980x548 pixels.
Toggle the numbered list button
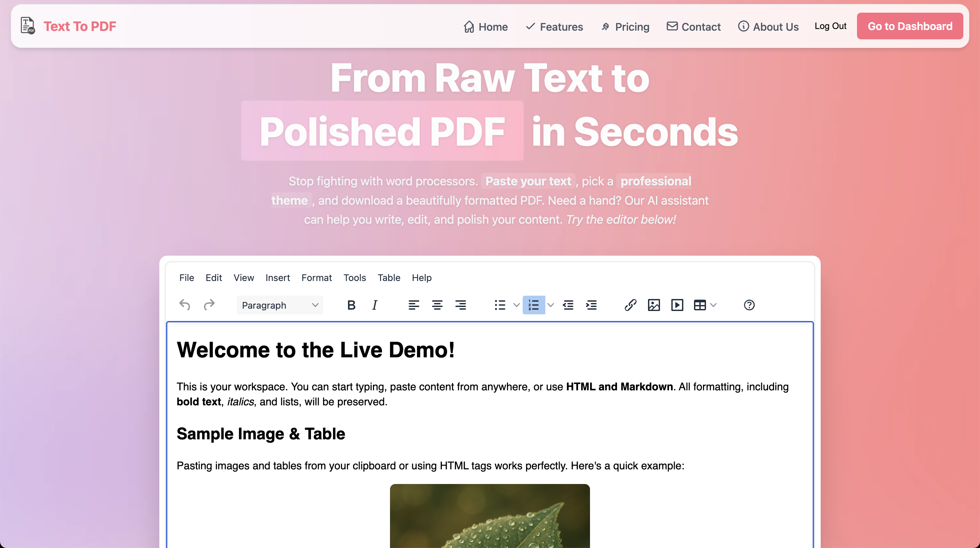[533, 305]
